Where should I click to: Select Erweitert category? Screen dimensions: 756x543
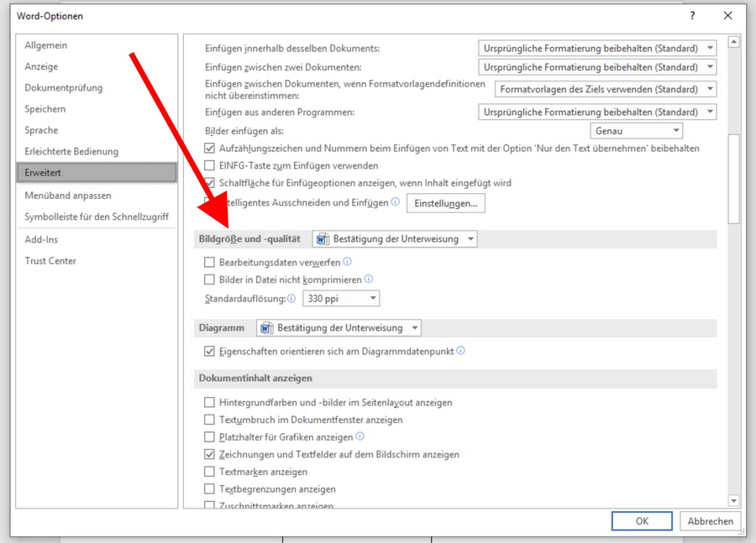point(97,173)
